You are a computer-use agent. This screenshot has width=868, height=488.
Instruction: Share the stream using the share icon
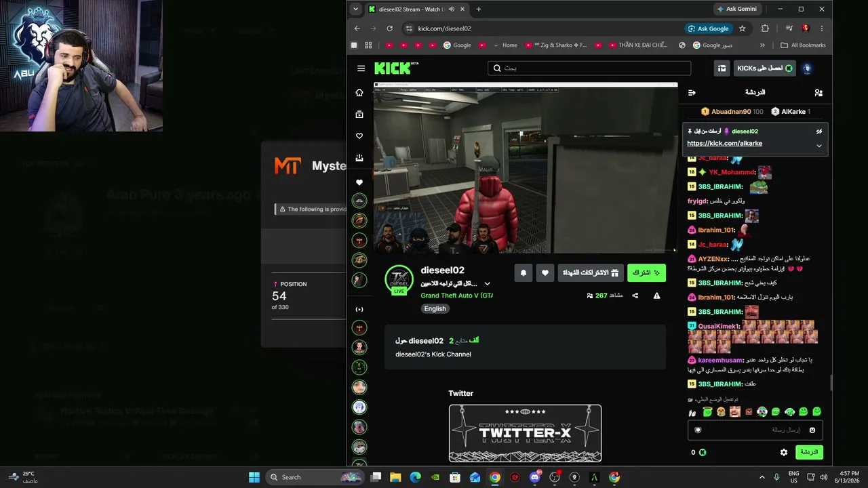635,296
